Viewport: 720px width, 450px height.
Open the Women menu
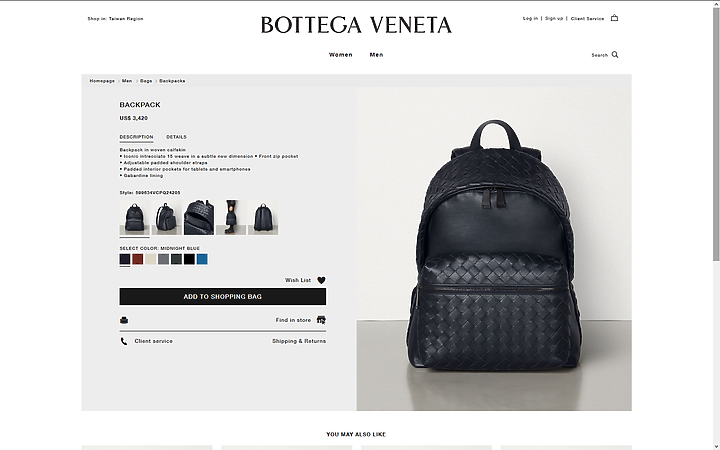(341, 55)
